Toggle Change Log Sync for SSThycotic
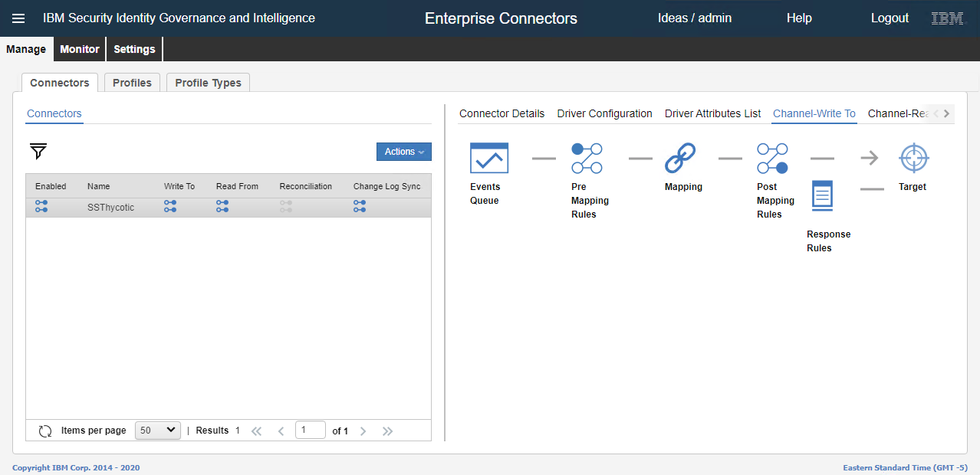Screen dimensions: 980x475 (x=360, y=207)
